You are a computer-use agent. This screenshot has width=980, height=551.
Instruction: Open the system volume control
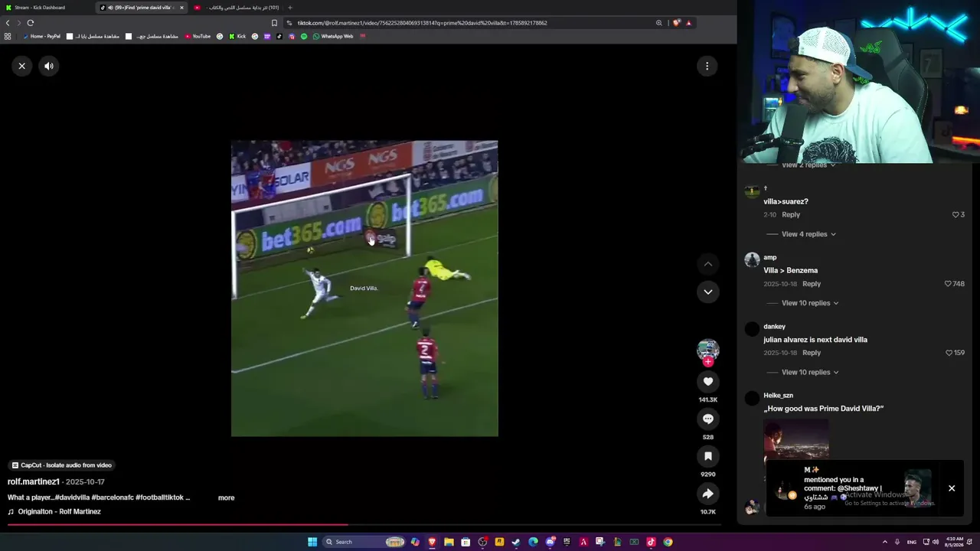coord(935,542)
